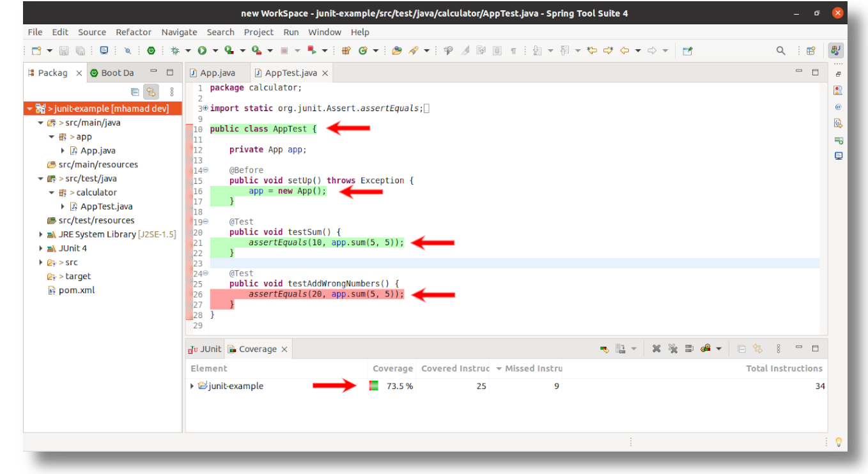This screenshot has width=868, height=474.
Task: Expand JRE System Library node
Action: pyautogui.click(x=41, y=234)
